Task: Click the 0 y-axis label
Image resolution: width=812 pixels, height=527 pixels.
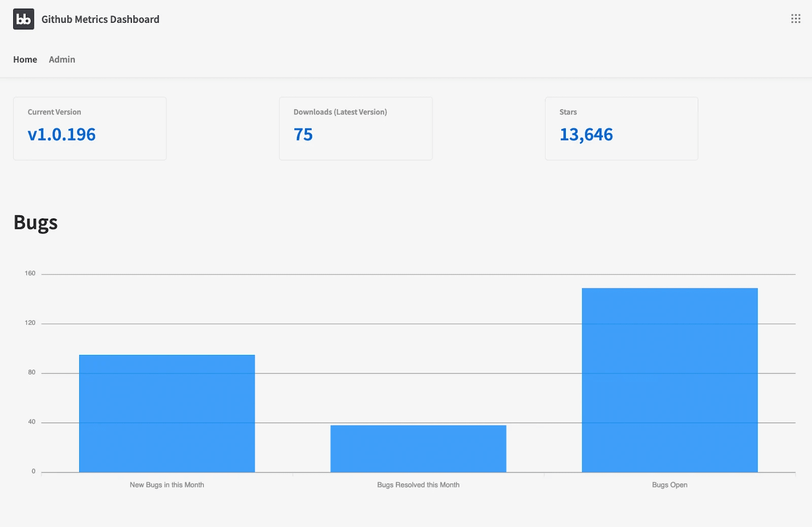Action: click(33, 471)
